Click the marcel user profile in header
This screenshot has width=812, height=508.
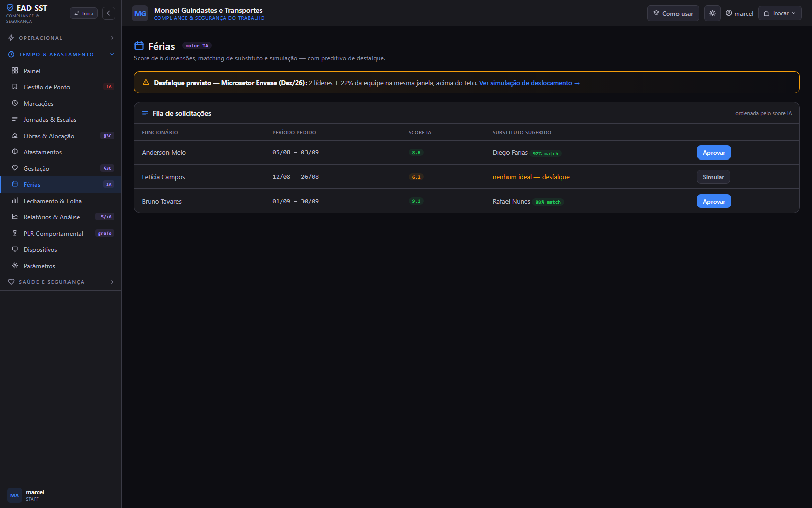[x=739, y=13]
